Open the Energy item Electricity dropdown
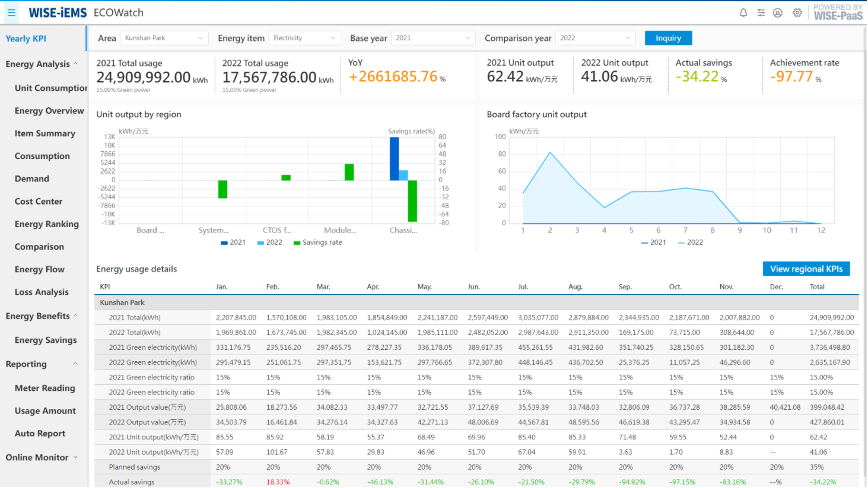This screenshot has height=488, width=868. click(304, 38)
